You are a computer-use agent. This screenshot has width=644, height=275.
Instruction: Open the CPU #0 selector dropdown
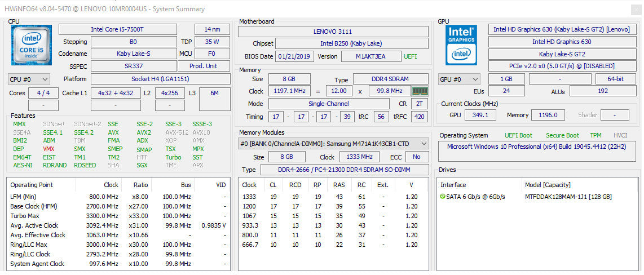tap(29, 79)
